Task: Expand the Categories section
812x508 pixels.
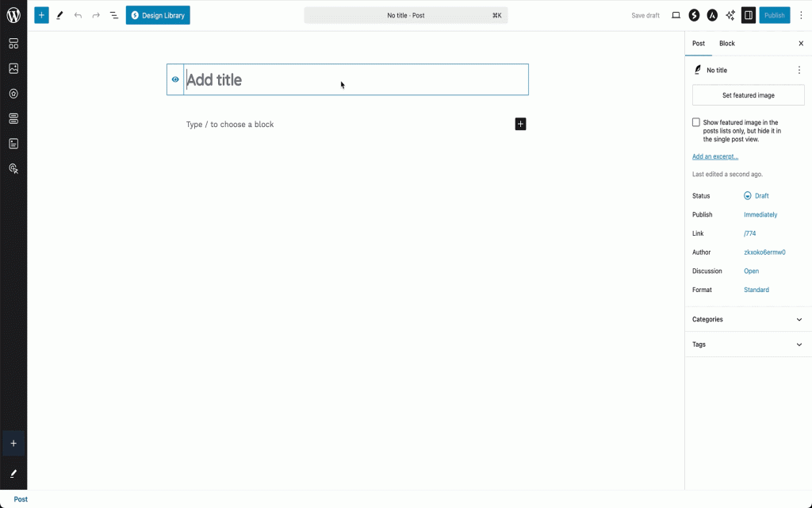Action: (x=746, y=319)
